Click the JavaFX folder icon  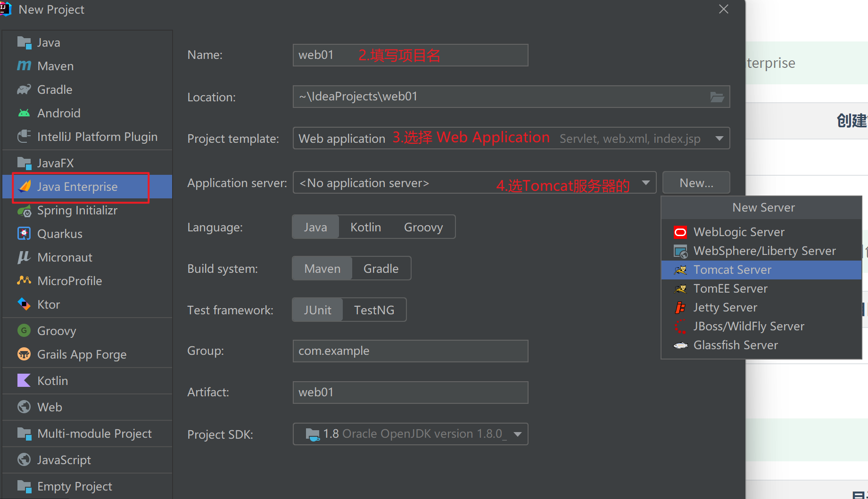(x=24, y=163)
